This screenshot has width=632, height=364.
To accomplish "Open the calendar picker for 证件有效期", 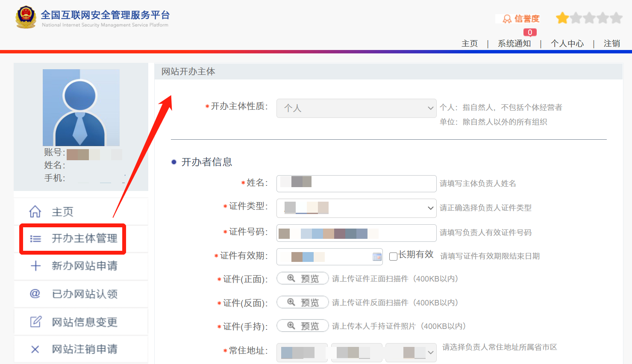I will tap(377, 257).
